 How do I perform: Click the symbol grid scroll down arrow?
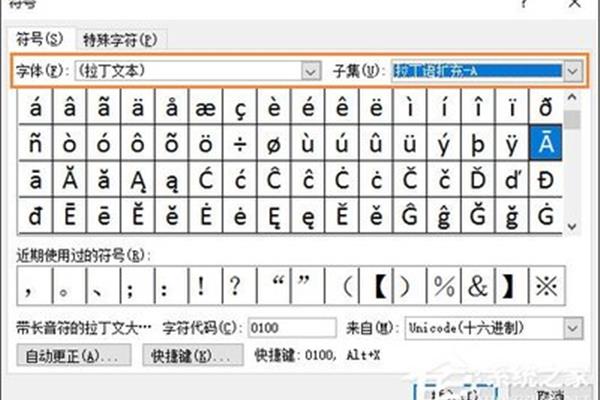(572, 226)
